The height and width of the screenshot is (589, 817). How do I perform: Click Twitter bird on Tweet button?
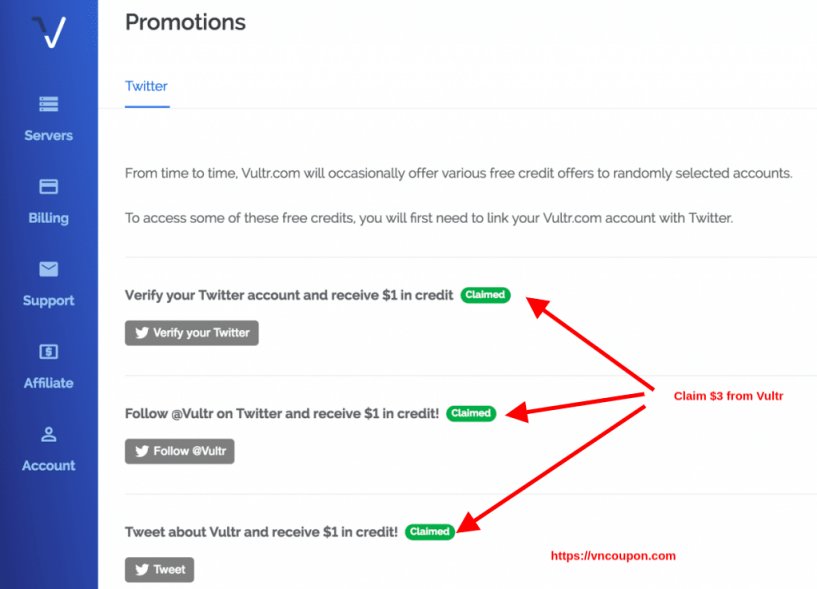(142, 569)
